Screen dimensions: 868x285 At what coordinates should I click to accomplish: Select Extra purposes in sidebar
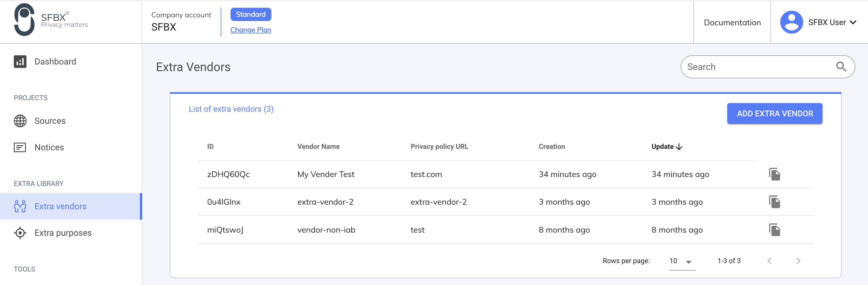pyautogui.click(x=63, y=233)
